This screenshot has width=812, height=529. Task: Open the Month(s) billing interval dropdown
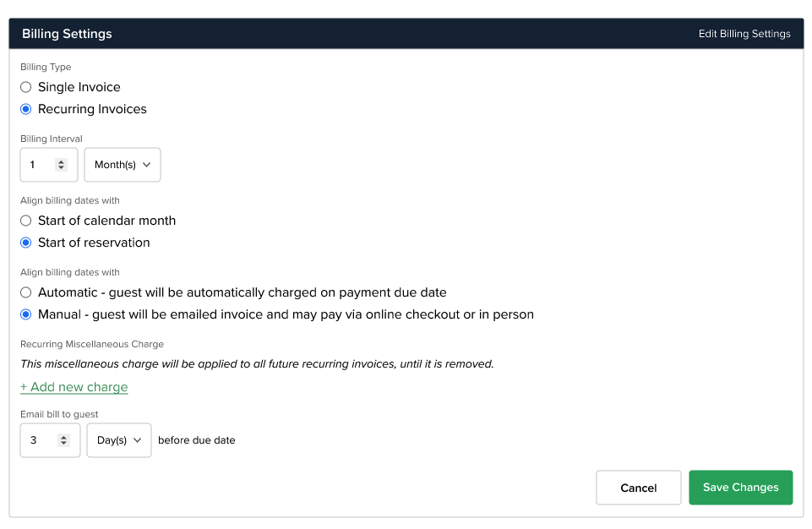click(x=122, y=165)
